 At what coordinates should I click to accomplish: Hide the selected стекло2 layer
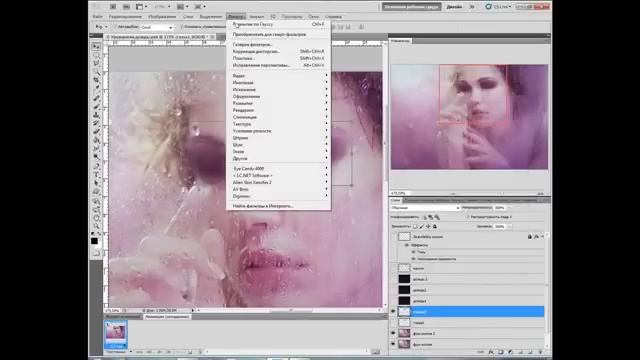point(393,312)
